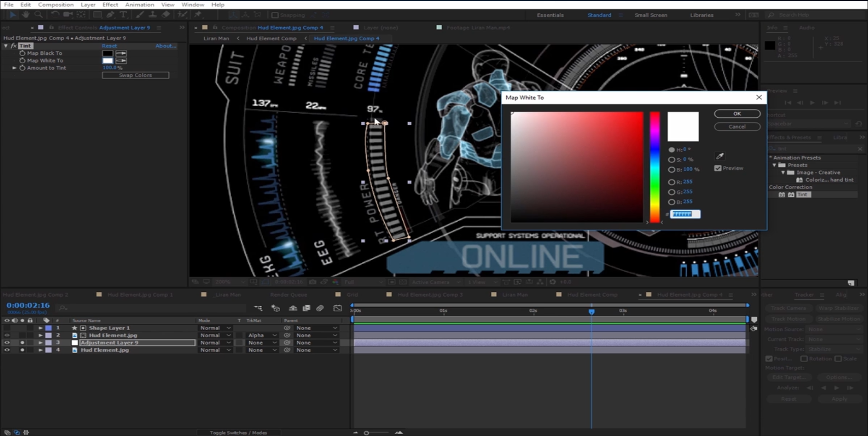Open the Effect menu
The width and height of the screenshot is (868, 436).
[x=110, y=5]
